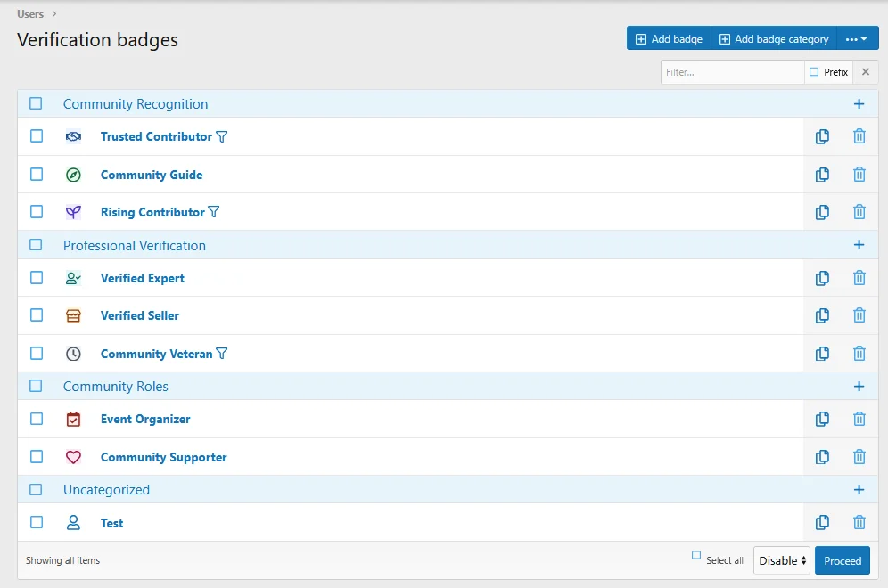Screen dimensions: 888x588
Task: Click the filter icon next to Trusted Contributor
Action: 222,137
